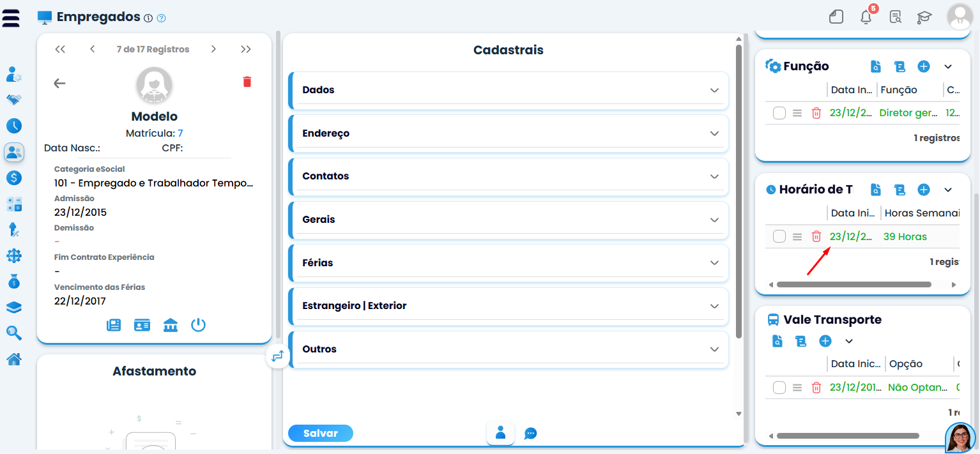The height and width of the screenshot is (454, 980).
Task: Select the employees (people) sidebar icon
Action: coord(14,152)
